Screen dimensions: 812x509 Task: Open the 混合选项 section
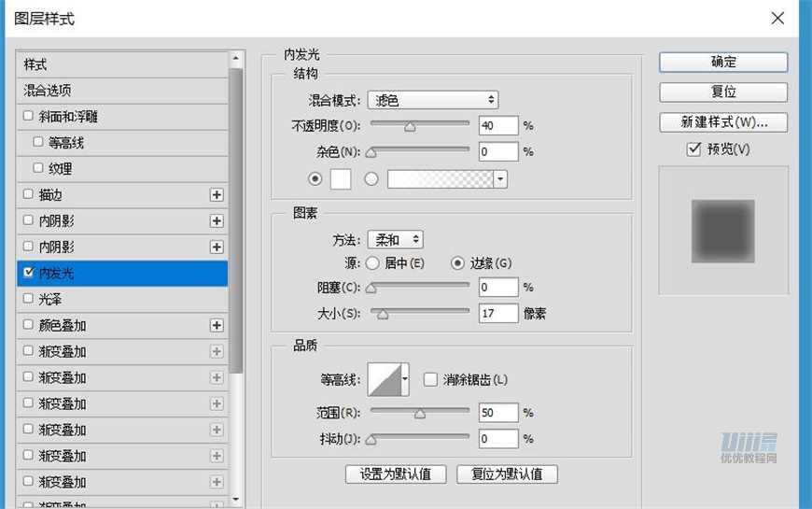pos(122,91)
